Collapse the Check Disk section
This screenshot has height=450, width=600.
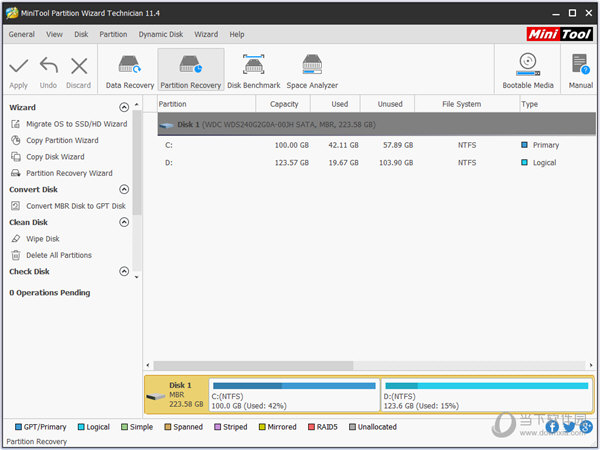point(124,271)
